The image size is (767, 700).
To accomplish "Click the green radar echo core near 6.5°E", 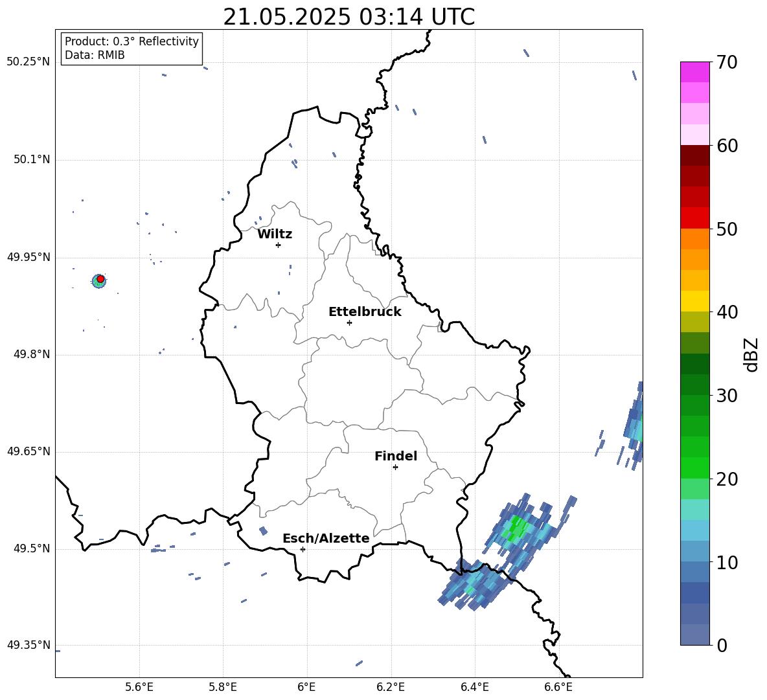I will (516, 530).
